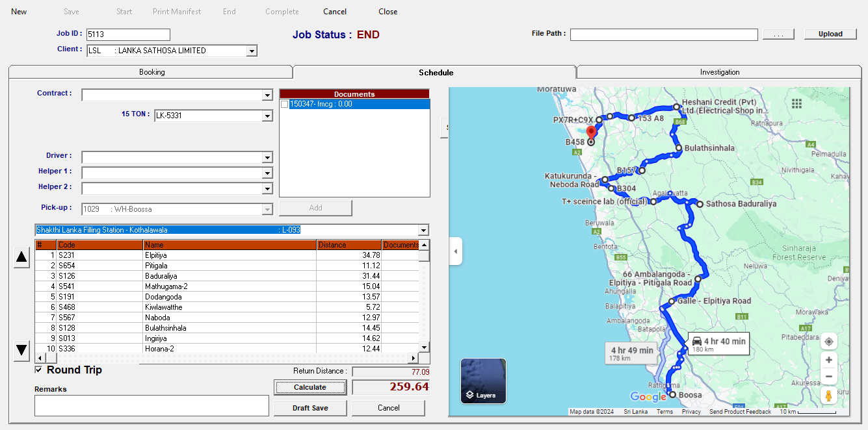Image resolution: width=868 pixels, height=430 pixels.
Task: Click the Distance column header
Action: point(349,245)
